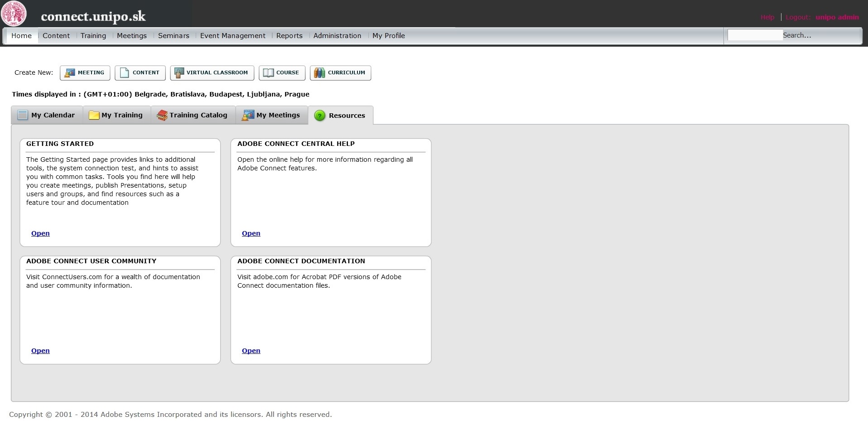
Task: Open Event Management in the navigation bar
Action: click(233, 36)
